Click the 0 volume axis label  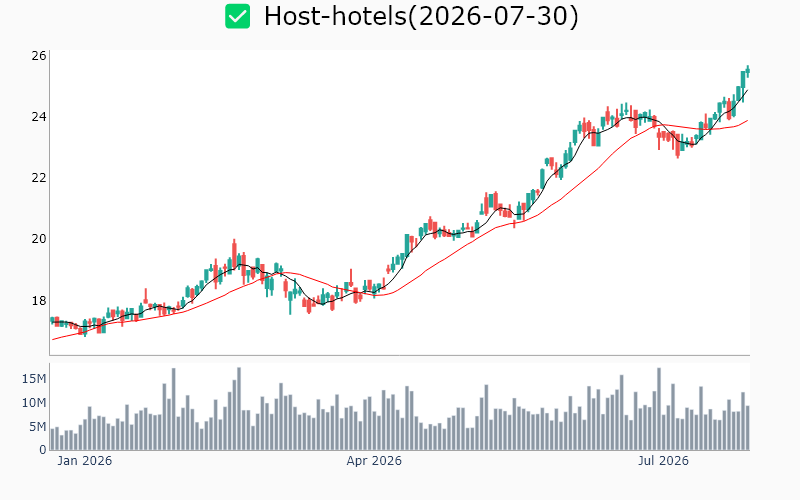pyautogui.click(x=43, y=450)
